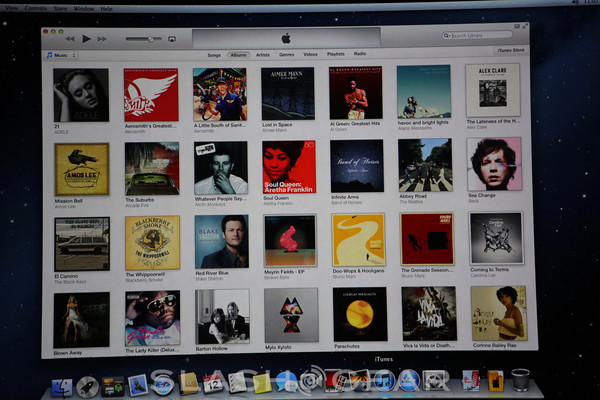The height and width of the screenshot is (400, 600).
Task: Skip ahead with the fast-forward button
Action: [x=102, y=39]
